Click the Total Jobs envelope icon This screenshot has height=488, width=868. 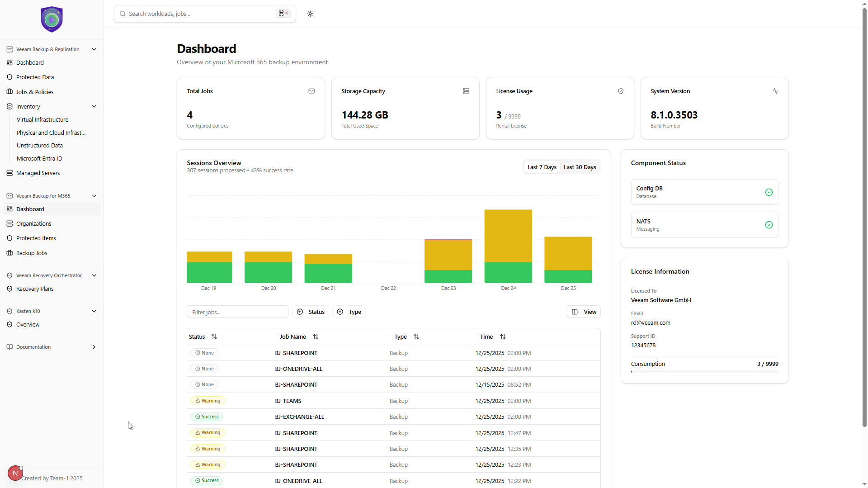pyautogui.click(x=311, y=91)
